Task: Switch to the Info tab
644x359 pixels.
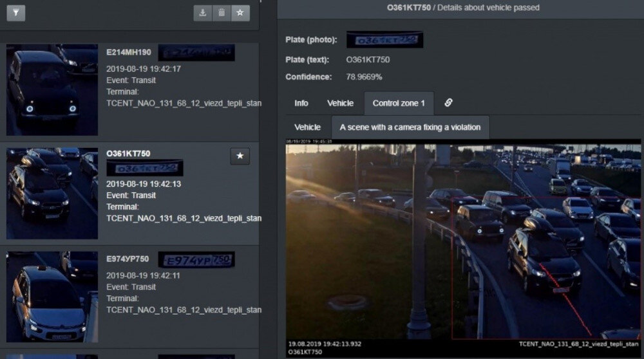Action: point(301,104)
